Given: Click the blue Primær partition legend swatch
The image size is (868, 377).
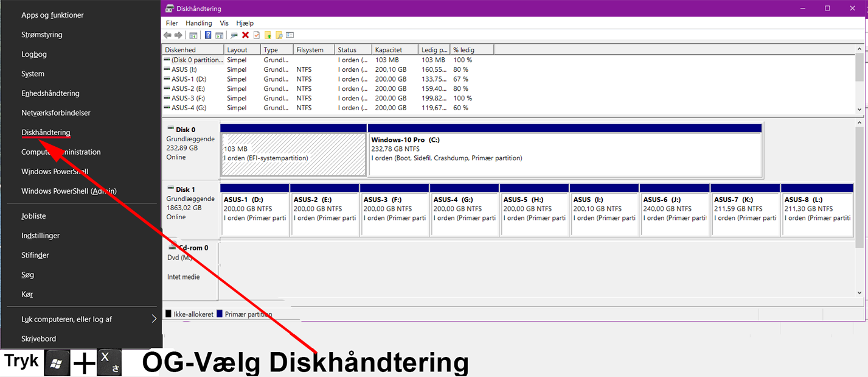Looking at the screenshot, I should tap(220, 314).
